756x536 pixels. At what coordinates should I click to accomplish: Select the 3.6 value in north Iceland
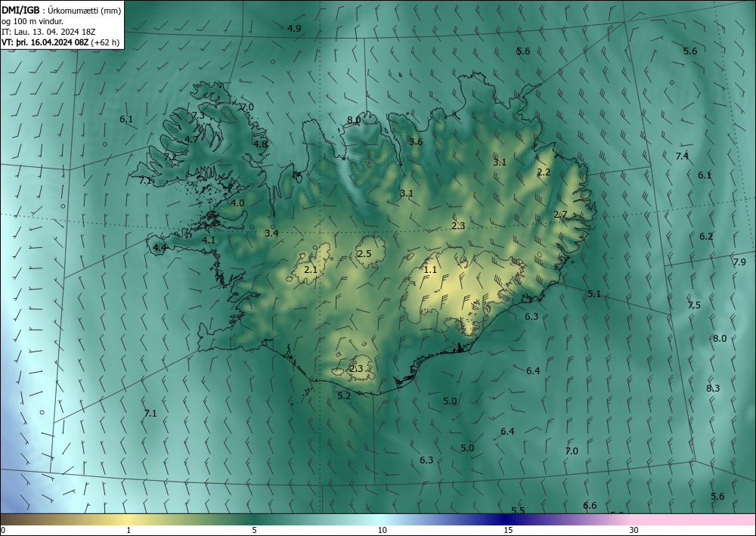click(x=416, y=141)
